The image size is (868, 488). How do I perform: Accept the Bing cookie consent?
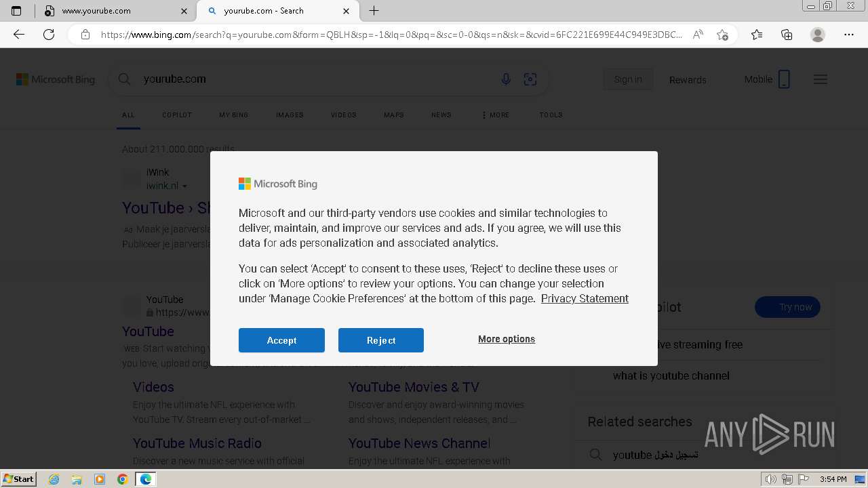click(281, 340)
